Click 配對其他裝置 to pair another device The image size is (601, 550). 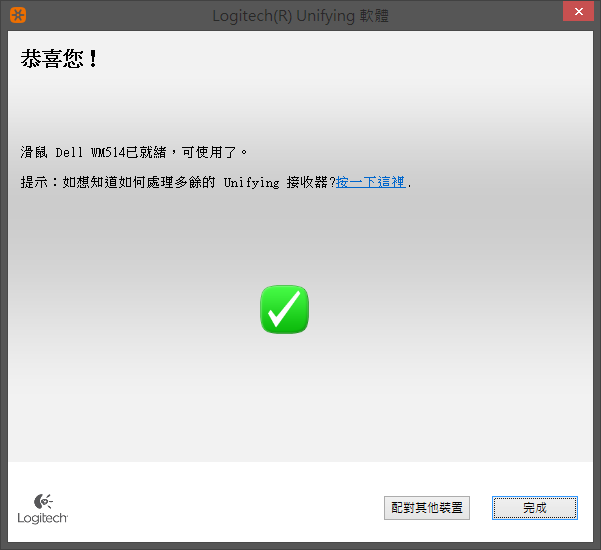(x=427, y=508)
